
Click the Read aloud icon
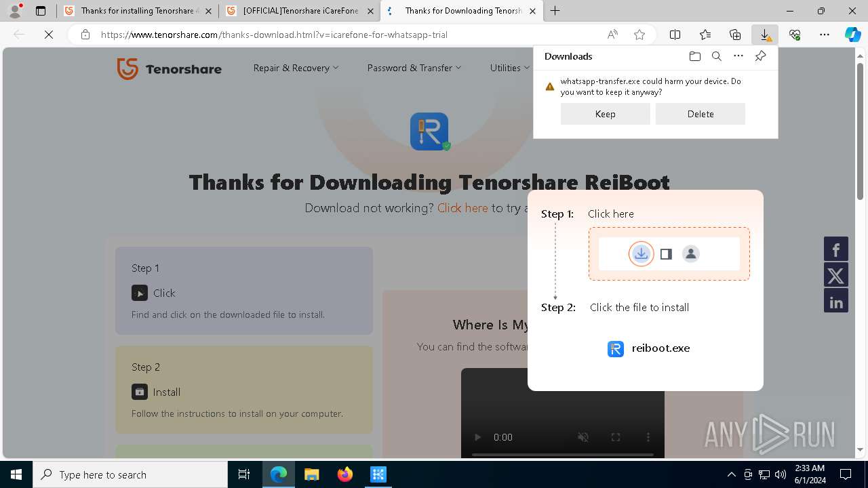(x=612, y=35)
